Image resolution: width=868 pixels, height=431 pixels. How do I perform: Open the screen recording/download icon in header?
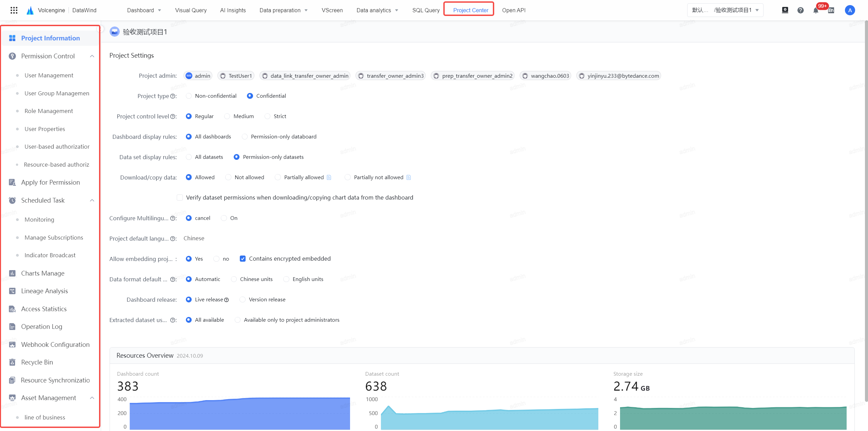785,10
